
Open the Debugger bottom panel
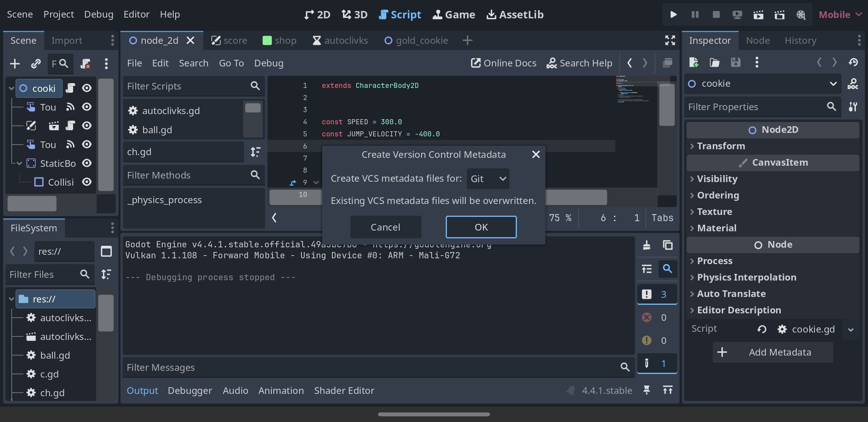click(190, 390)
